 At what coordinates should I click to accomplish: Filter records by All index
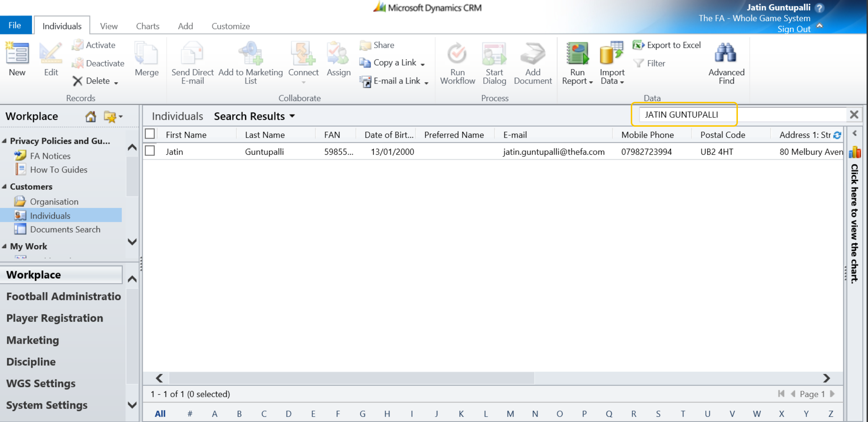coord(160,413)
